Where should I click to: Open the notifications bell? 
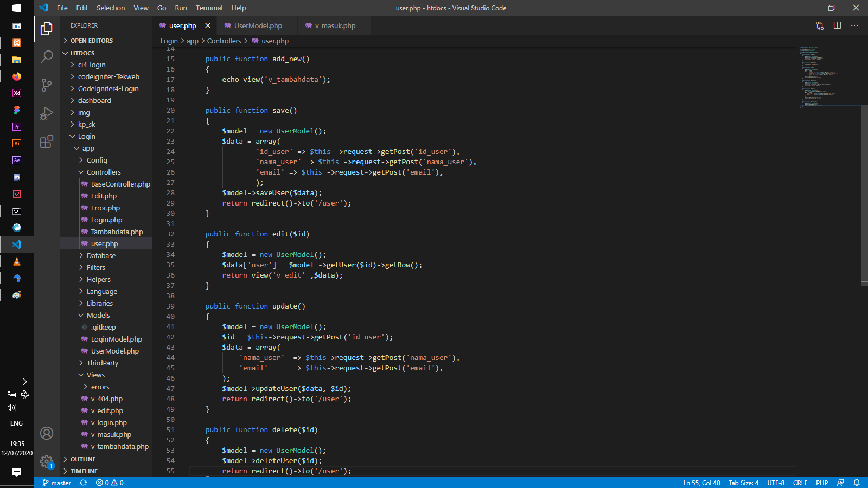click(857, 483)
